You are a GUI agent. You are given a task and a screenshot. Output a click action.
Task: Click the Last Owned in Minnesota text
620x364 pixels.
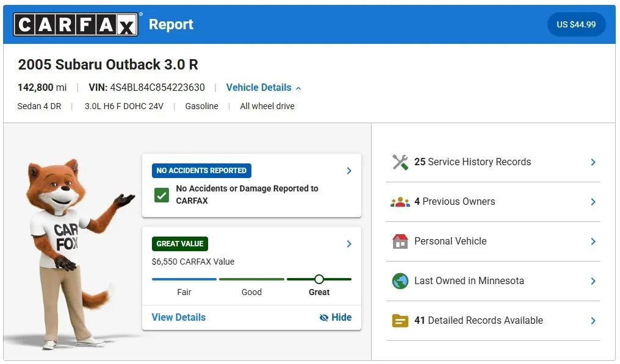click(469, 280)
